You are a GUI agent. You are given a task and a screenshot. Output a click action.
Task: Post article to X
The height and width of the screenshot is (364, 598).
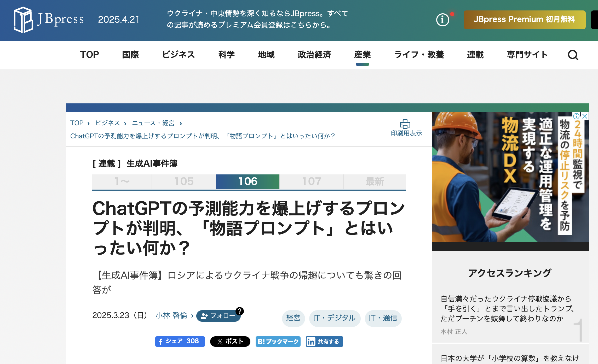pos(230,341)
